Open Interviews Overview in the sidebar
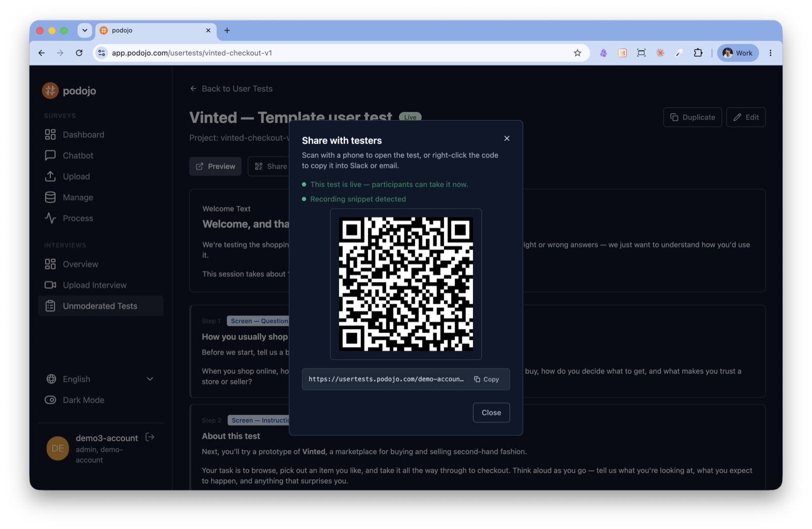812x529 pixels. [x=100, y=264]
